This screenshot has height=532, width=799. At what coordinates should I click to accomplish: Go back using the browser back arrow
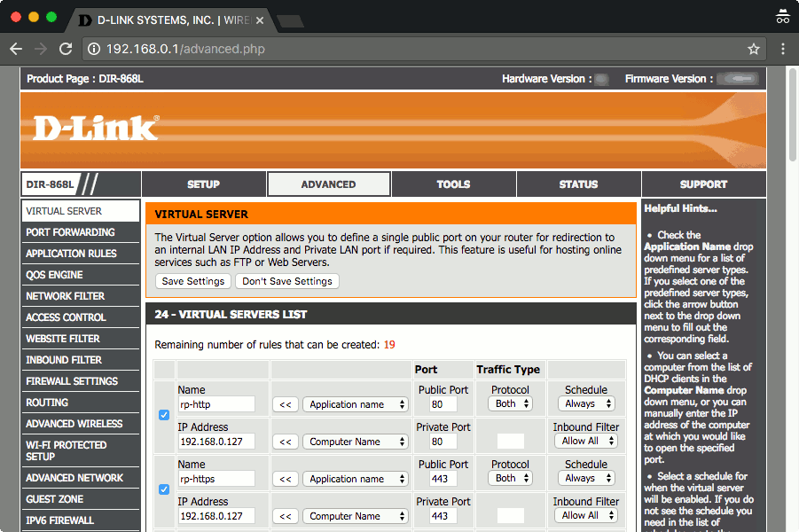pos(16,49)
